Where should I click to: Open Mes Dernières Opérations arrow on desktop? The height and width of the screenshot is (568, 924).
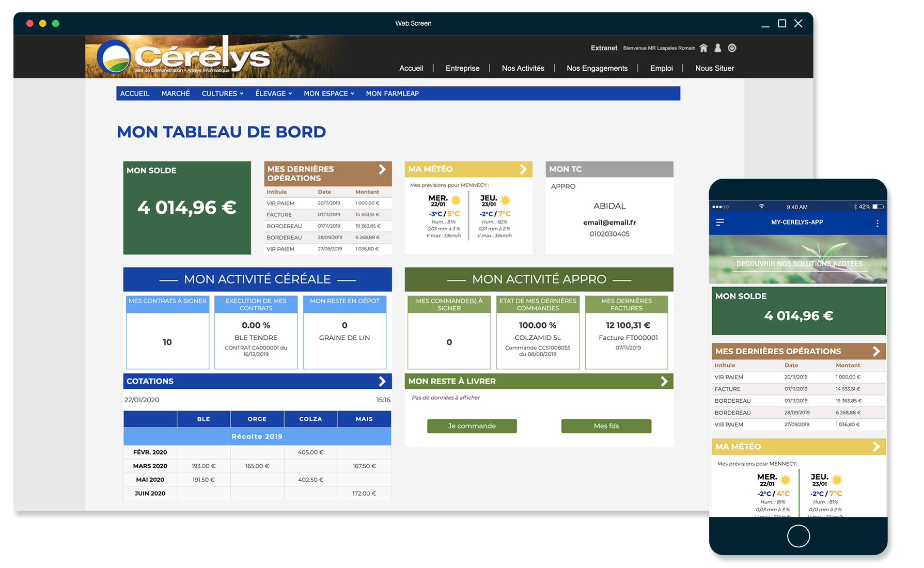click(382, 169)
